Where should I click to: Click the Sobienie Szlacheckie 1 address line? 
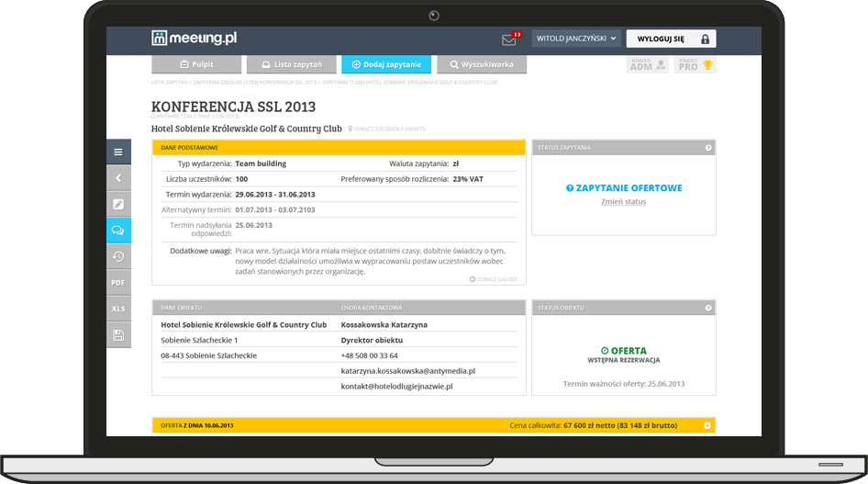pyautogui.click(x=199, y=340)
